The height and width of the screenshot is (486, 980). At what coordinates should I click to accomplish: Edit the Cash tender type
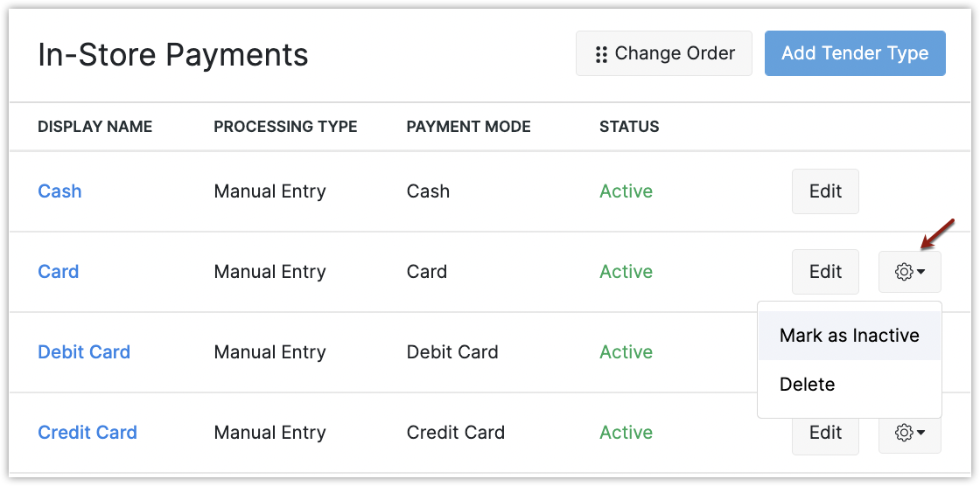click(x=825, y=191)
